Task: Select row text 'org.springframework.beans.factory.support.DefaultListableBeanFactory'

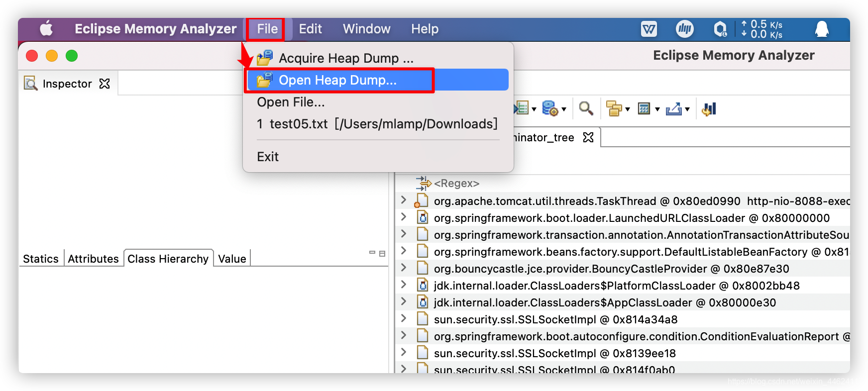Action: [x=621, y=252]
